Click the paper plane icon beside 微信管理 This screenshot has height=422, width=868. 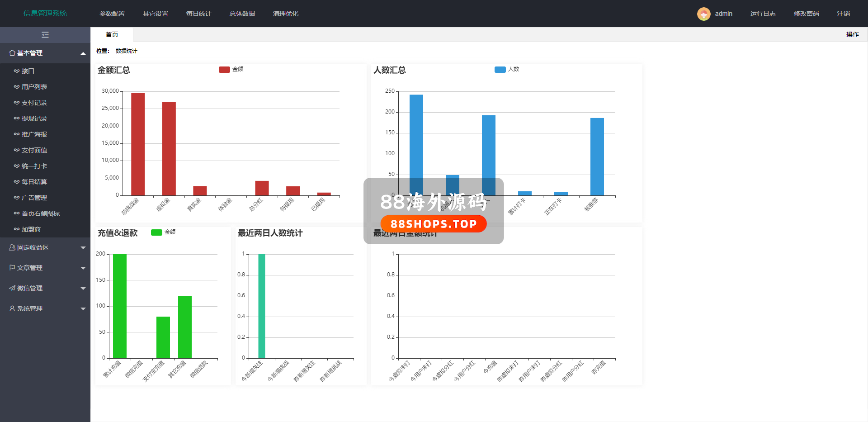12,288
